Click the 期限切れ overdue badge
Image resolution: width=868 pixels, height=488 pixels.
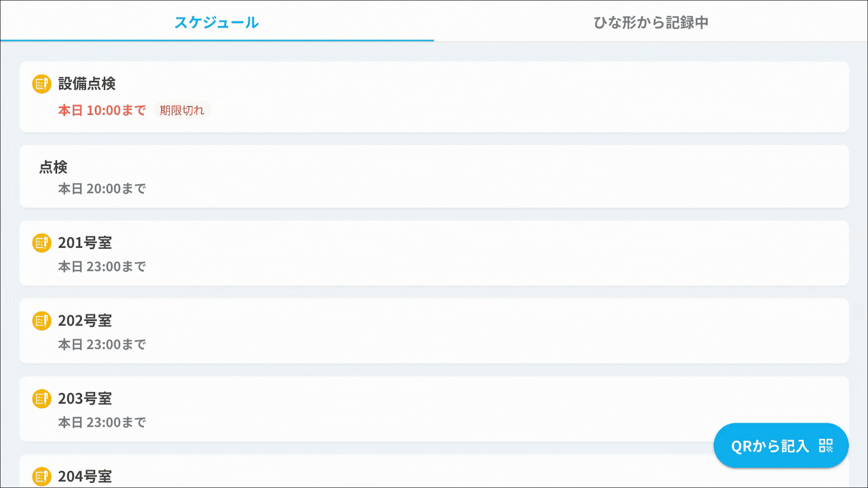(x=182, y=110)
